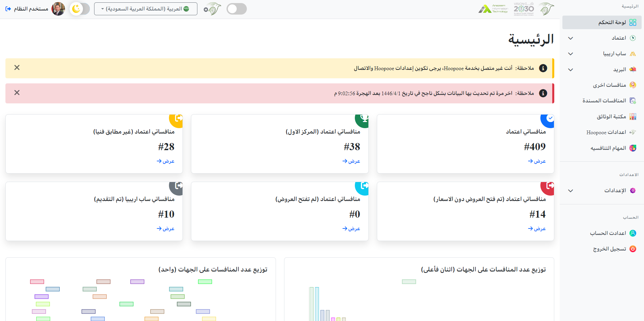Image resolution: width=644 pixels, height=321 pixels.
Task: Expand the اعتماد sidebar section
Action: coord(570,38)
